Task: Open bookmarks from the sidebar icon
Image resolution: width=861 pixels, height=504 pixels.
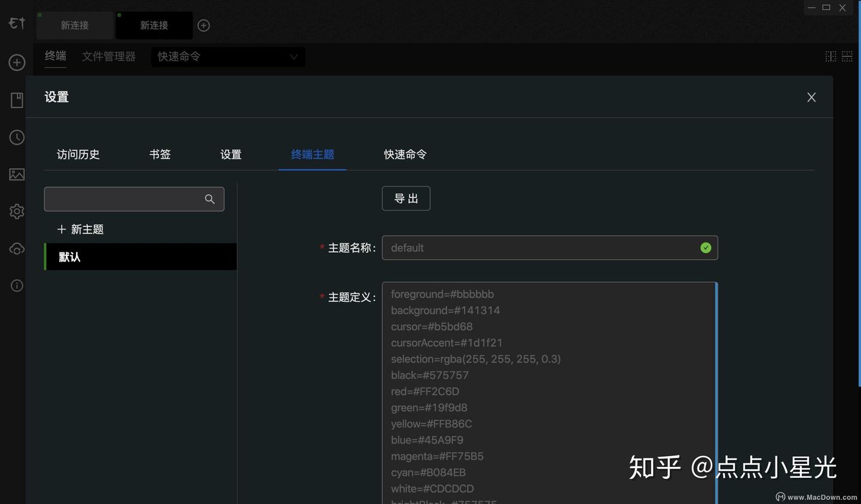Action: (17, 100)
